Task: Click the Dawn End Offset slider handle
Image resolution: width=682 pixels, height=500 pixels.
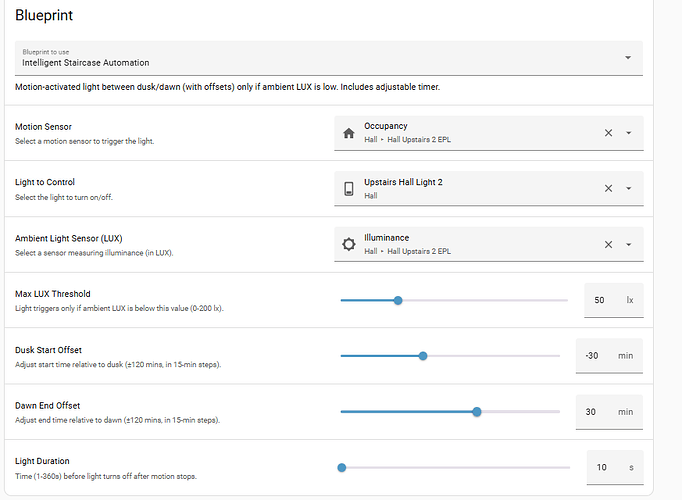Action: (x=476, y=412)
